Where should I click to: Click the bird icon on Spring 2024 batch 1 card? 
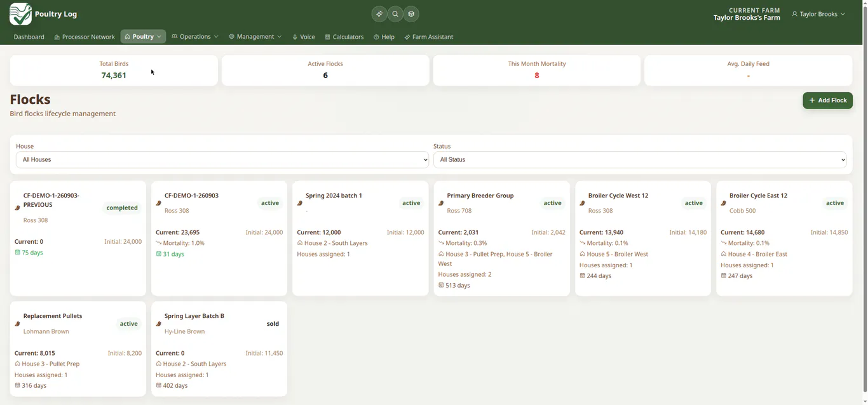pyautogui.click(x=300, y=204)
